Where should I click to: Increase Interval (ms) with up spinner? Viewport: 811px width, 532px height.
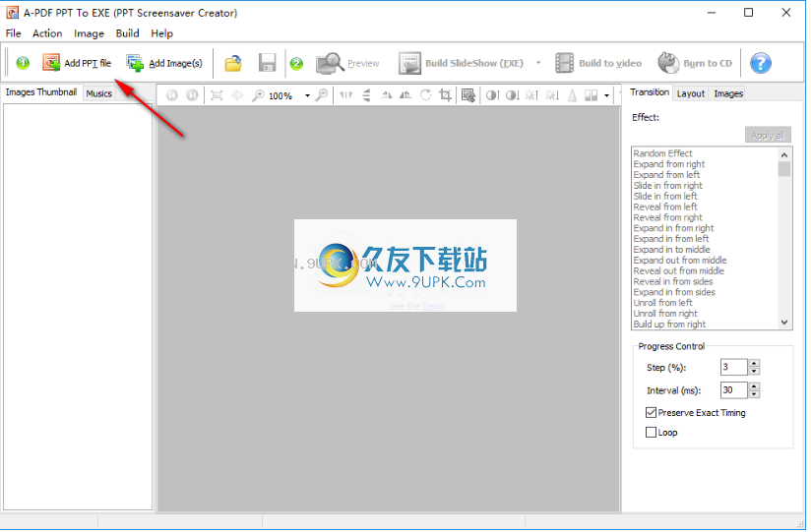tap(754, 386)
